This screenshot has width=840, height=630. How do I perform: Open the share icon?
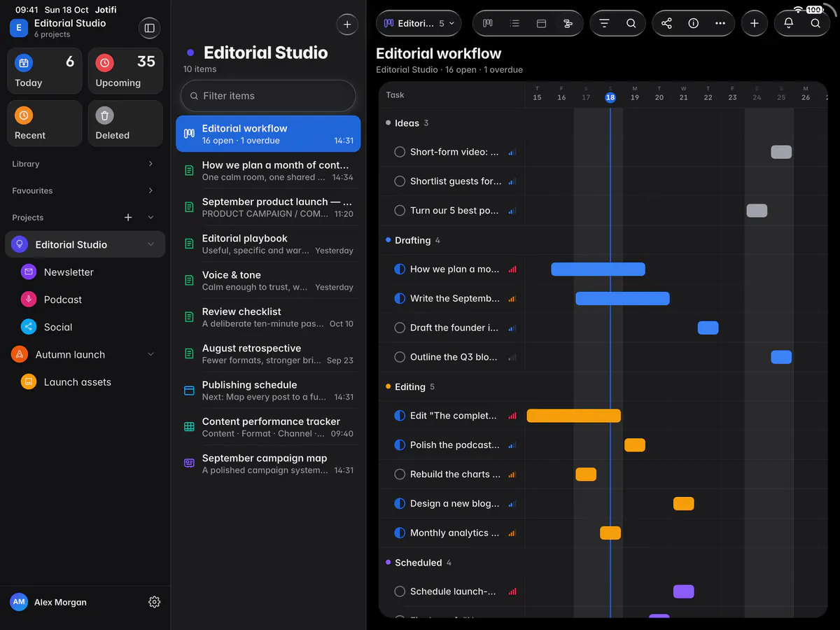click(666, 23)
